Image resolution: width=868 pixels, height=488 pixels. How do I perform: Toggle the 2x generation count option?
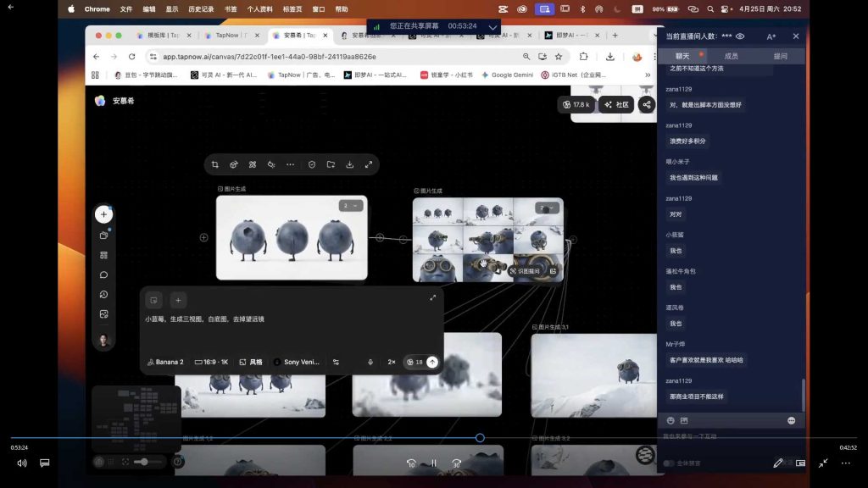[x=392, y=362]
